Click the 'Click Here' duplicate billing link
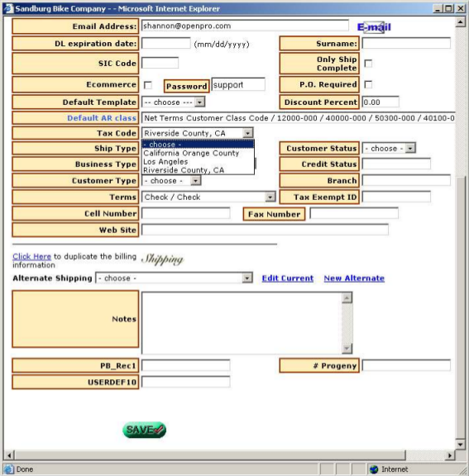 click(32, 256)
